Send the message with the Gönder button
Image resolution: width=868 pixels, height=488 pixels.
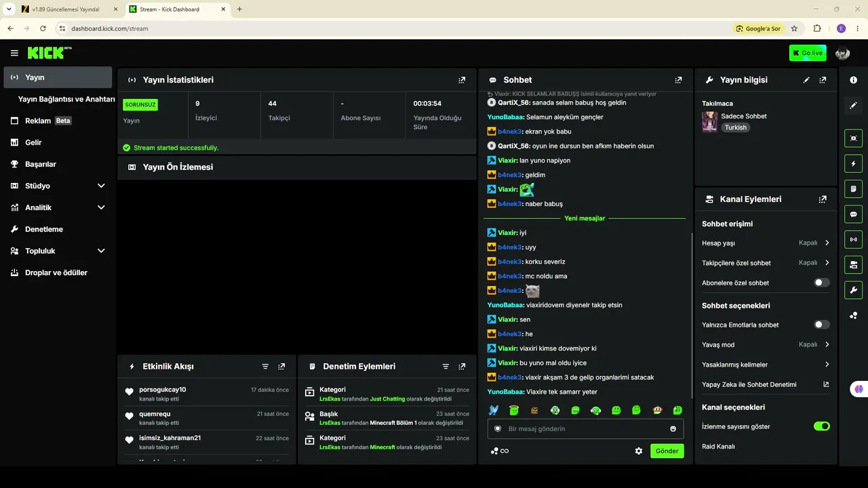[x=667, y=451]
